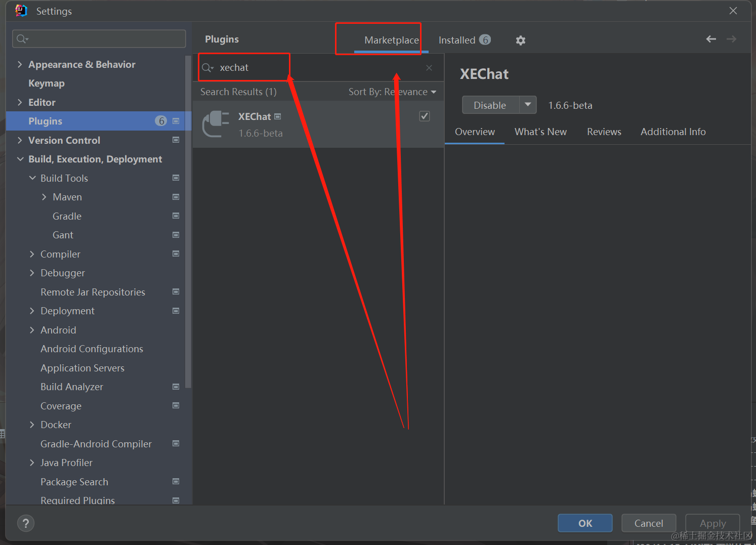This screenshot has width=756, height=545.
Task: Uncheck the XEChat enabled checkbox
Action: click(x=425, y=116)
